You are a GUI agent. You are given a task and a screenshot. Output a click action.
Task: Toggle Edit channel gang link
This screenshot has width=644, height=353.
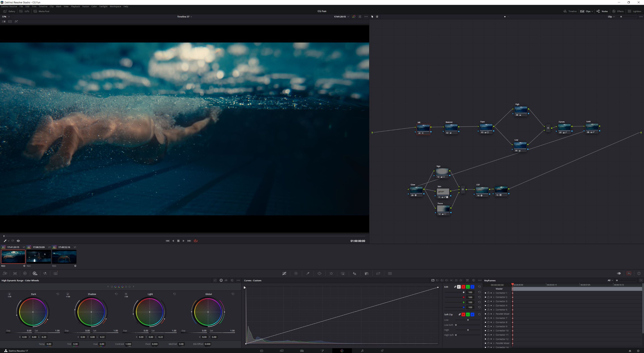[455, 287]
